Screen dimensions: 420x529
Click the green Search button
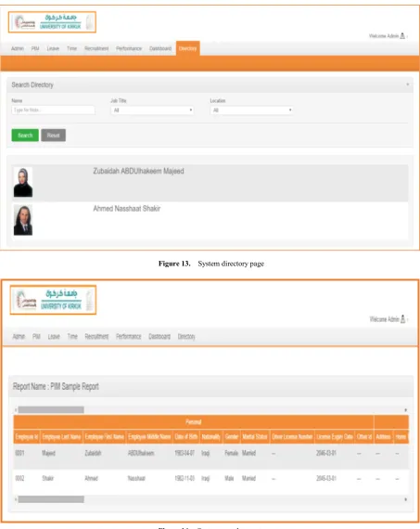[25, 135]
